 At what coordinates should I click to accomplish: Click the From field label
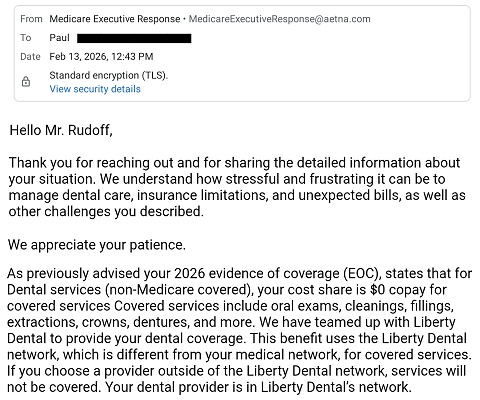click(31, 19)
